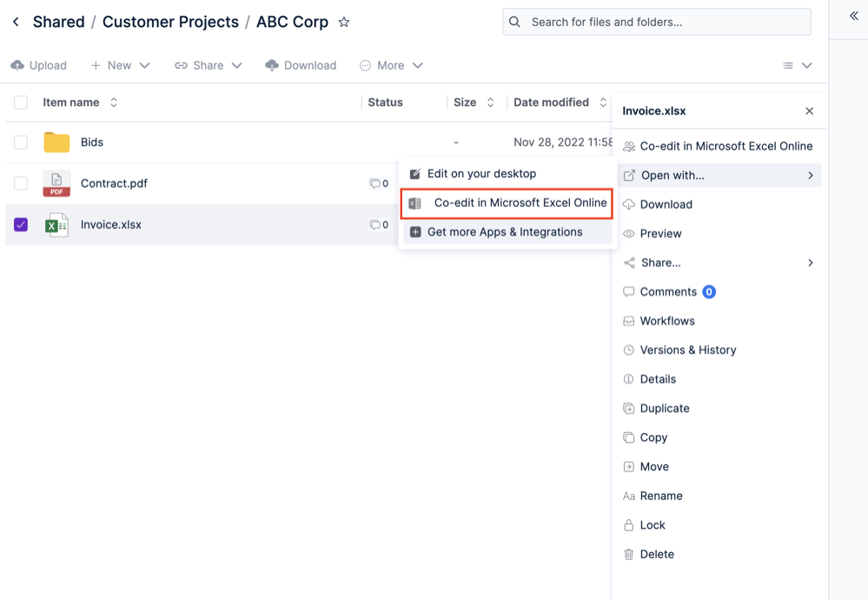868x600 pixels.
Task: Click the Upload button
Action: click(39, 65)
